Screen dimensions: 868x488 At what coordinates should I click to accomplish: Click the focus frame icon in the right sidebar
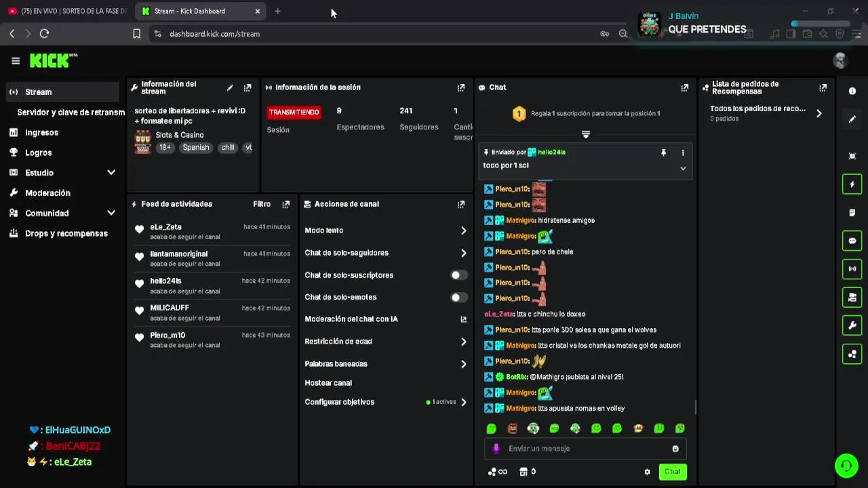[852, 157]
